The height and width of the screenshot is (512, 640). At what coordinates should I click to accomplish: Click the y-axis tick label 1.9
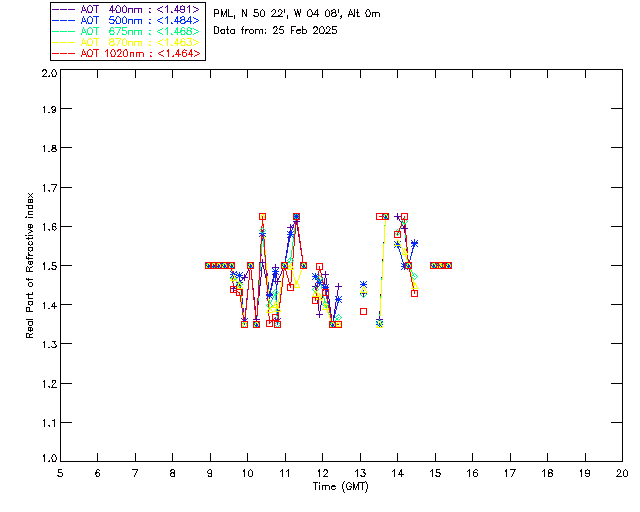(x=49, y=109)
